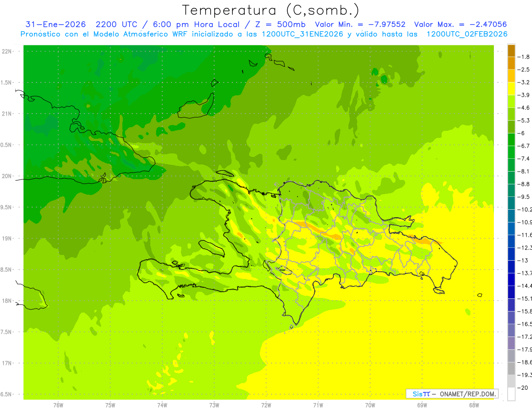Click the "-4.6" colorbar label

[524, 108]
